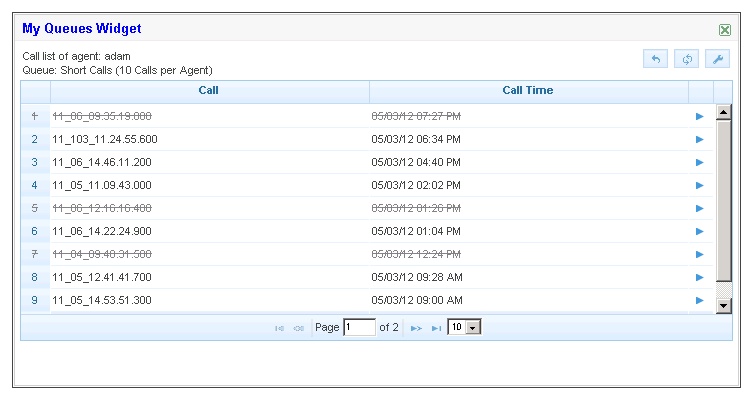The width and height of the screenshot is (749, 405).
Task: Click the page number input field
Action: pos(358,327)
